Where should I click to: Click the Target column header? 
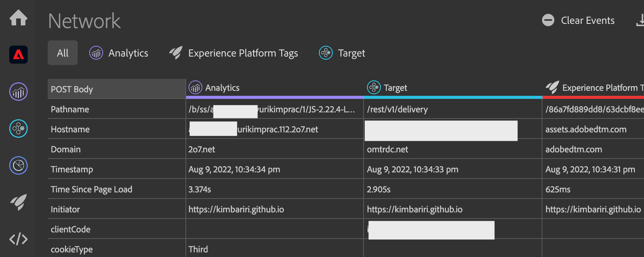[395, 88]
